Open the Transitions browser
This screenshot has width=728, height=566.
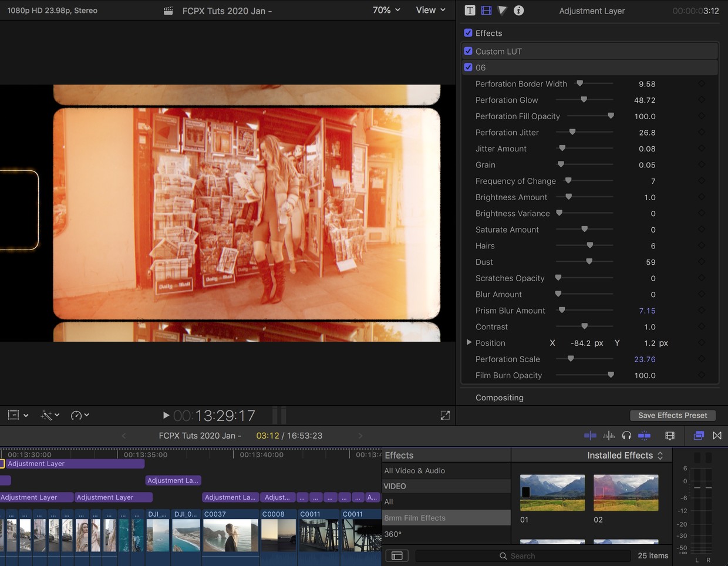click(717, 435)
